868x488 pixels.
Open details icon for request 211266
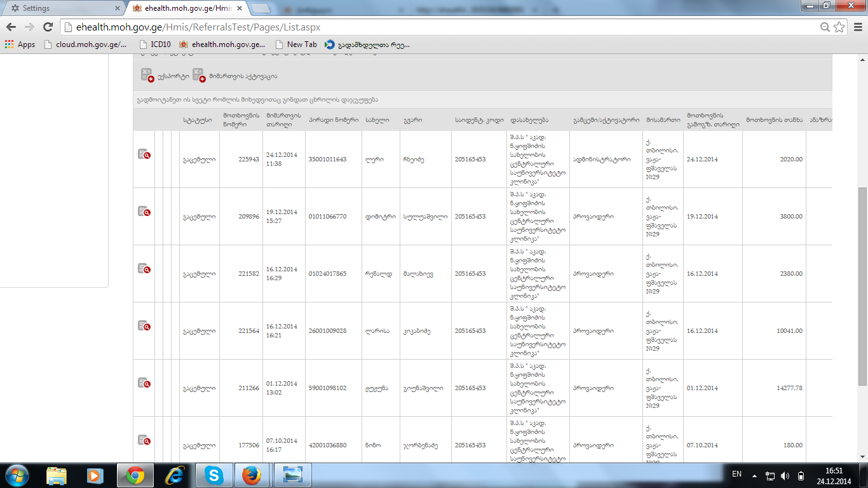click(144, 383)
